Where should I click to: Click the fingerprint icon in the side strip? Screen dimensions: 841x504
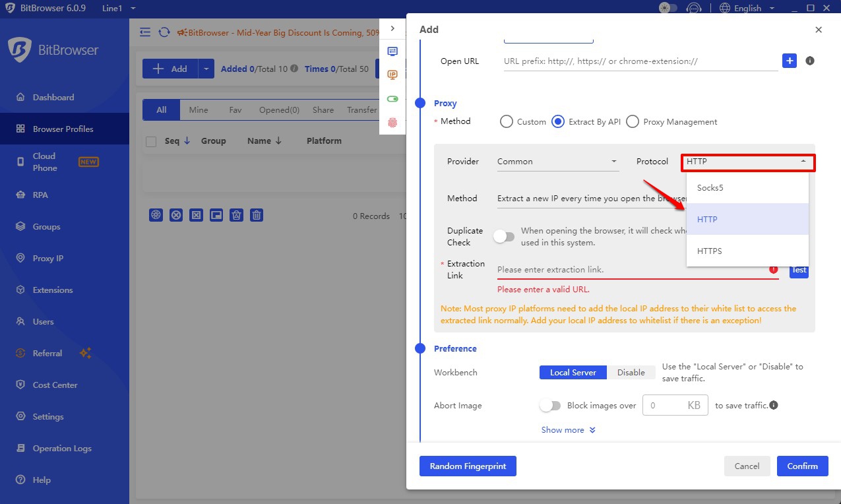point(392,123)
